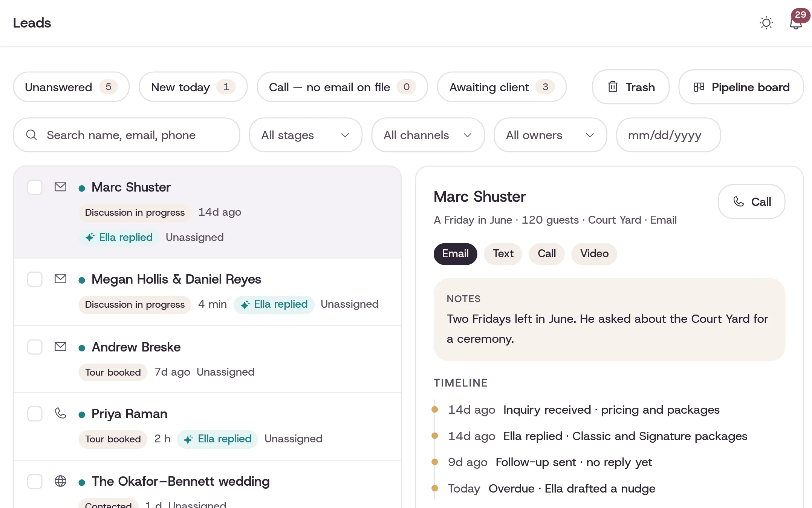Open the All stages dropdown
812x508 pixels.
(306, 135)
